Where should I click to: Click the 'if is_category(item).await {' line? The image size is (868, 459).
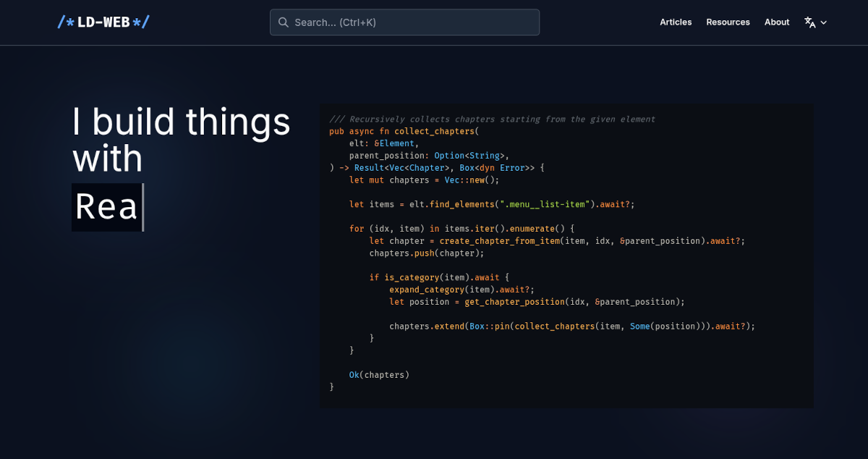pos(440,277)
